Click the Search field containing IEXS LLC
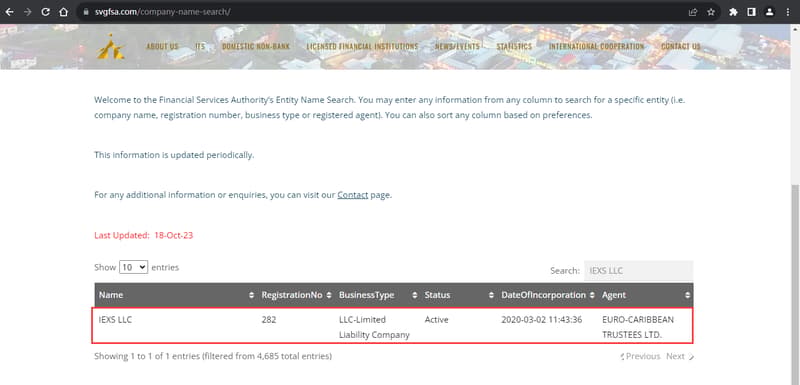This screenshot has width=800, height=385. [638, 271]
